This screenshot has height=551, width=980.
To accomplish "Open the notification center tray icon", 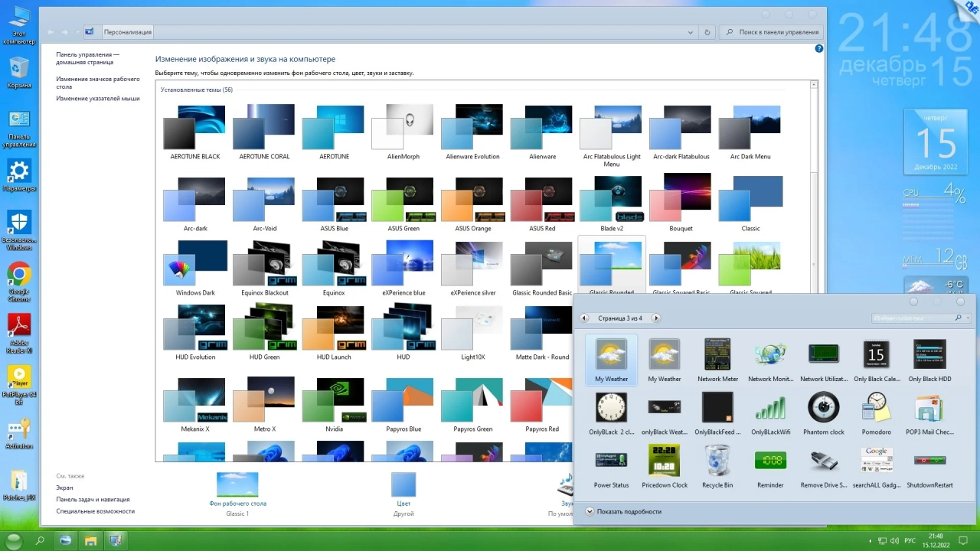I will [963, 540].
